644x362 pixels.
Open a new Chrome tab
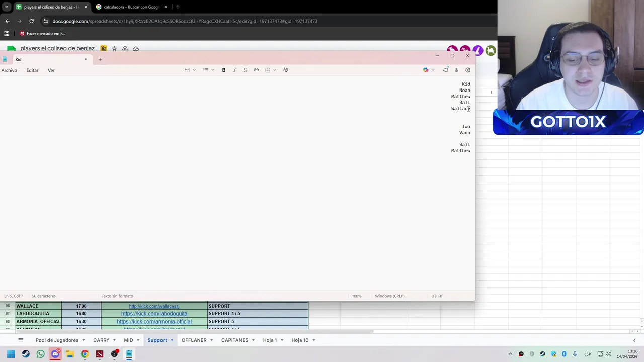pyautogui.click(x=178, y=7)
